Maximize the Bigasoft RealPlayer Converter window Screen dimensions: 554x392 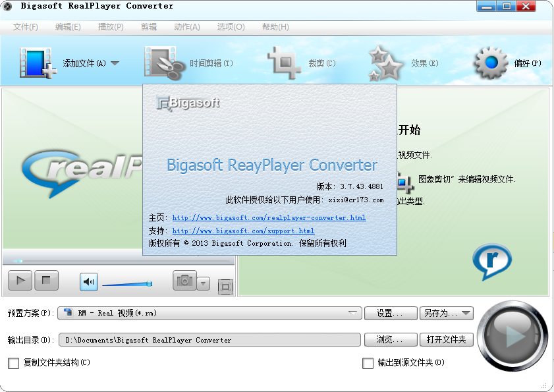tap(507, 7)
